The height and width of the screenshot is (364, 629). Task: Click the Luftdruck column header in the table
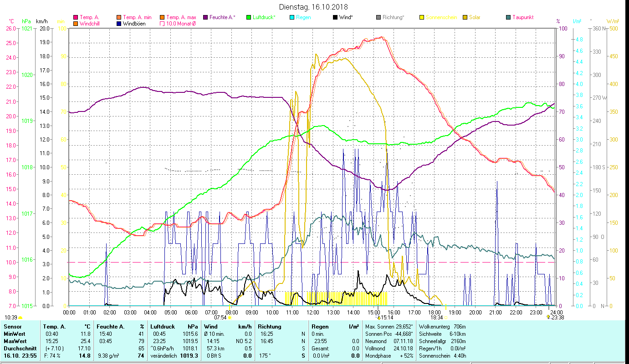click(163, 326)
